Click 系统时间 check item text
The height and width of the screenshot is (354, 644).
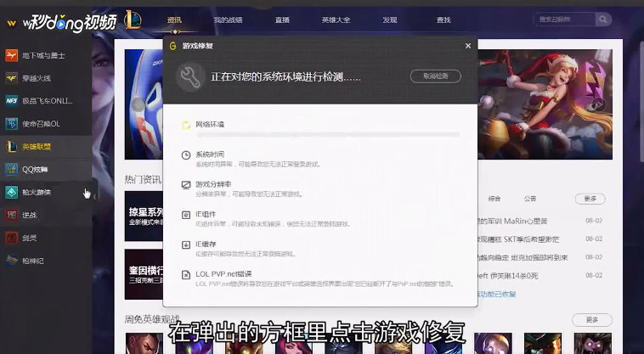(x=210, y=155)
